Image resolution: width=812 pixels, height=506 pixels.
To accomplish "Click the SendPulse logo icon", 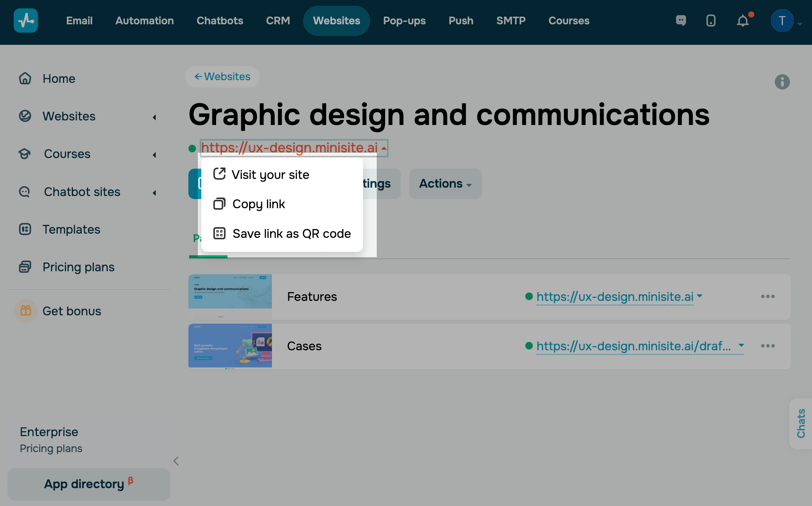I will pos(26,21).
